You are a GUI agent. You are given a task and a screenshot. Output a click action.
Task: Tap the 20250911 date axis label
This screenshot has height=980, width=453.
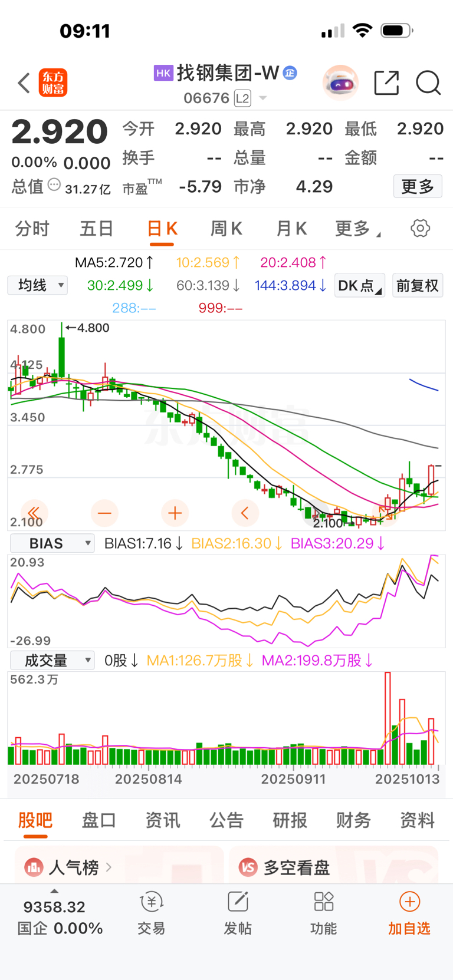293,779
